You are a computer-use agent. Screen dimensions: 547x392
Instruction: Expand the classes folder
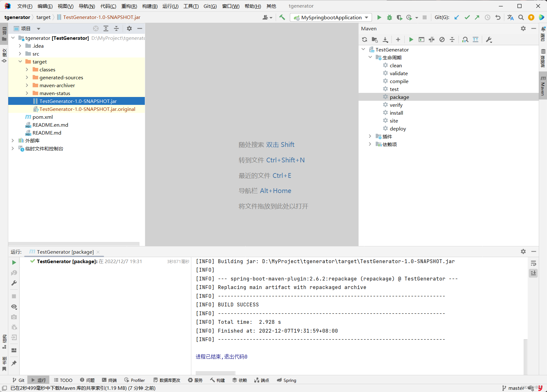click(x=27, y=69)
